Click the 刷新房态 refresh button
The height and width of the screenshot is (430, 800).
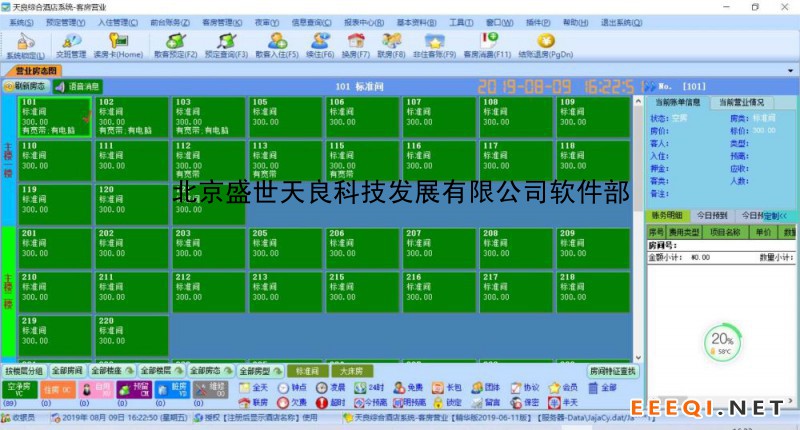[31, 87]
